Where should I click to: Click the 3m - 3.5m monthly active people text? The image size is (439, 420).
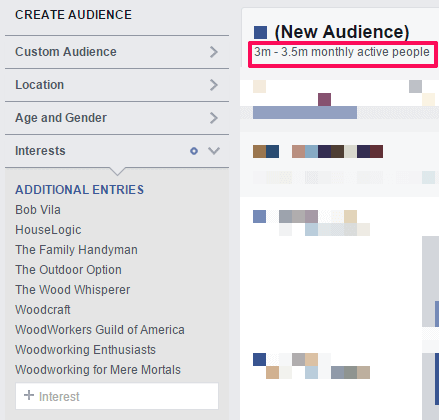[x=342, y=52]
